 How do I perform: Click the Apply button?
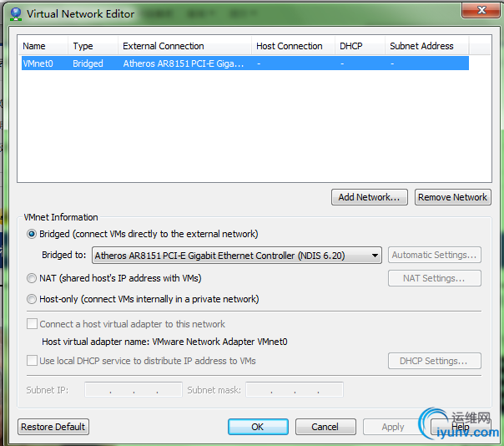[393, 427]
